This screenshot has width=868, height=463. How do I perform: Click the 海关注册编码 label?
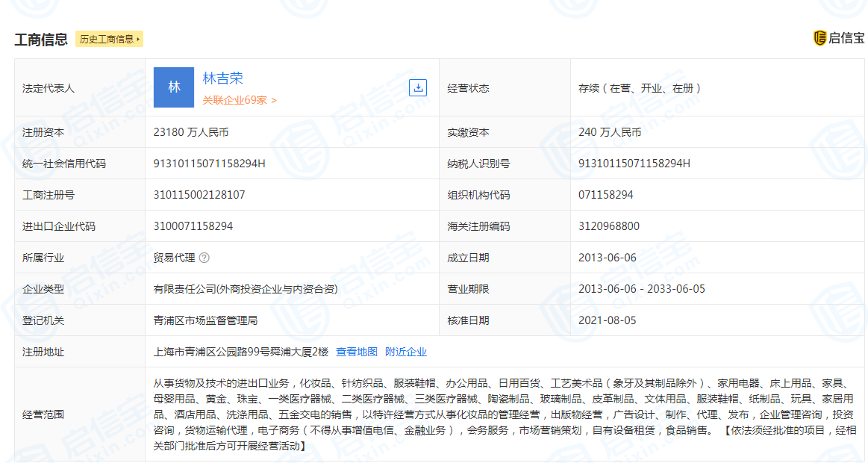pyautogui.click(x=479, y=226)
